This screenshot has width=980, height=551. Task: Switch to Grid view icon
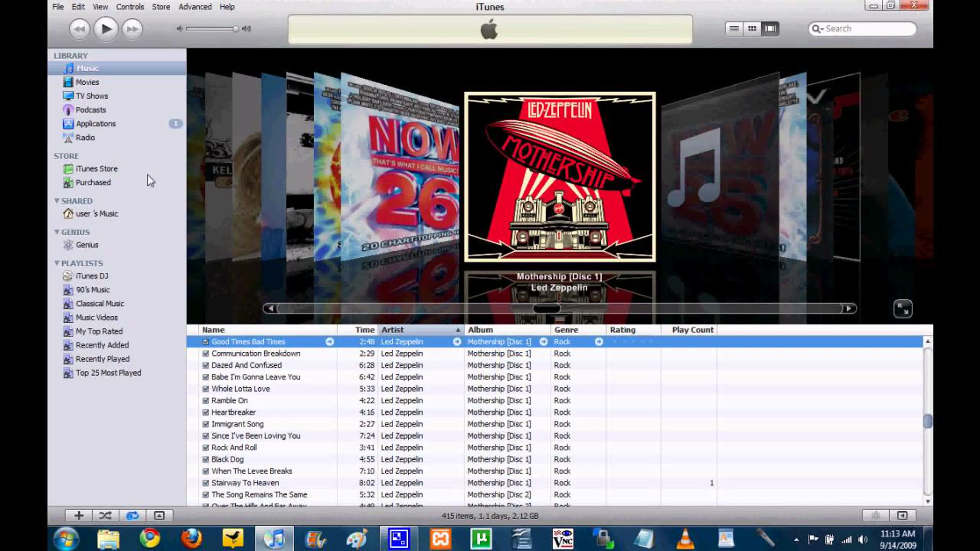coord(752,28)
